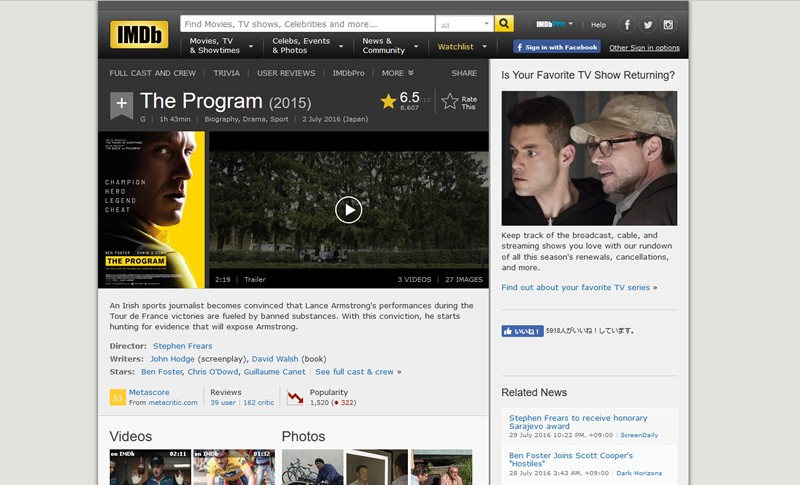Open actor Ben Foster page
Viewport: 800px width, 485px height.
point(162,372)
